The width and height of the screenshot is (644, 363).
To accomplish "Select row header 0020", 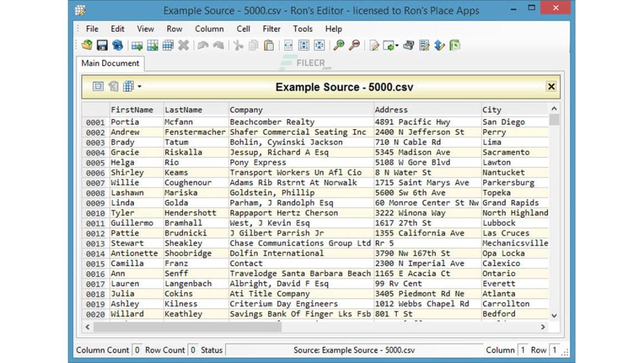I will coord(95,314).
